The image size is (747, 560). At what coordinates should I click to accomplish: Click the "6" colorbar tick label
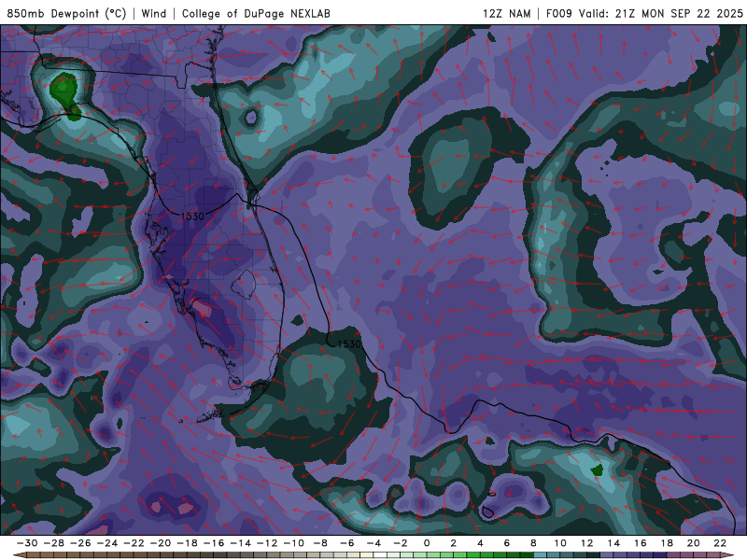507,543
